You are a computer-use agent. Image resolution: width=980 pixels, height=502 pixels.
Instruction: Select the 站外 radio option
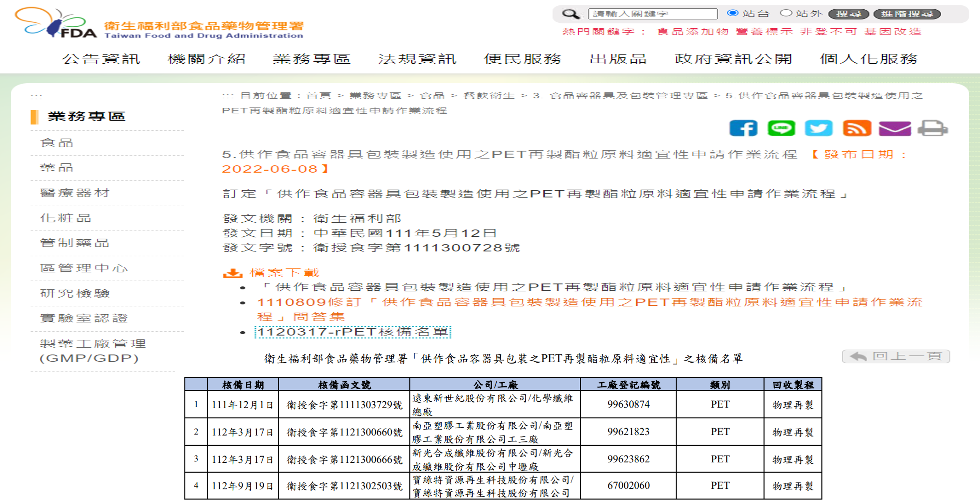(x=786, y=13)
